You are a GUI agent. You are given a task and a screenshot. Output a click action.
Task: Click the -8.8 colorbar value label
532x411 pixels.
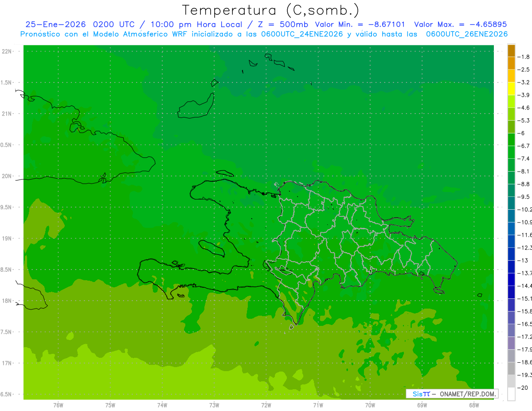tap(524, 184)
